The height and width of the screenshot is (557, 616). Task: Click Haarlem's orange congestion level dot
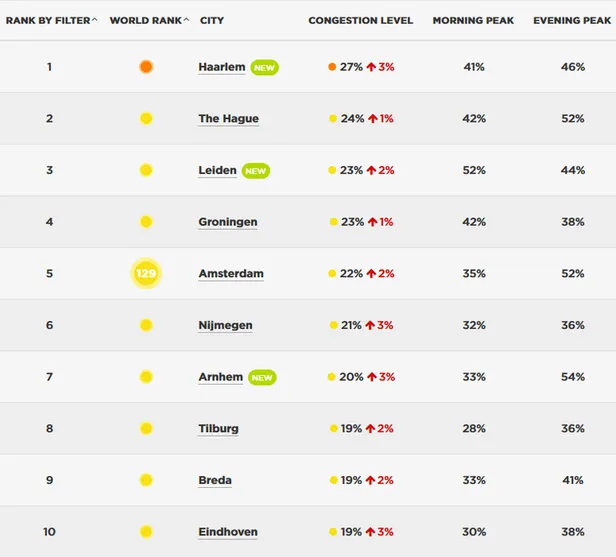(x=332, y=67)
